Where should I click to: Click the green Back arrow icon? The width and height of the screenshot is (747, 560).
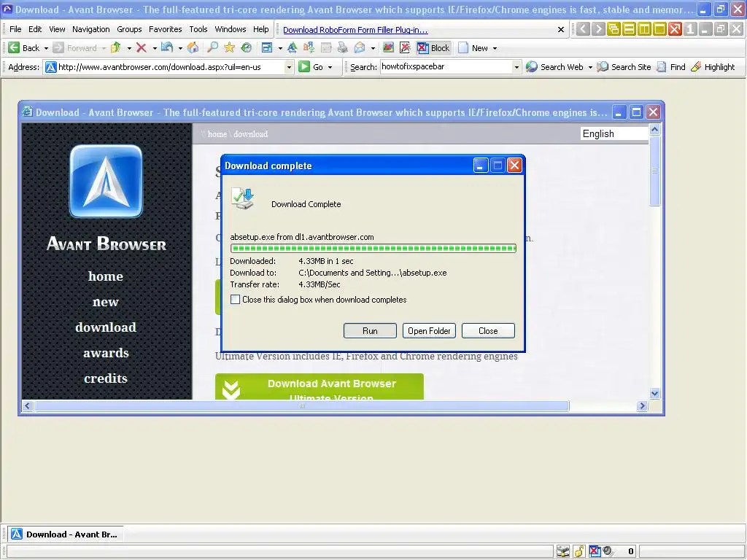14,47
